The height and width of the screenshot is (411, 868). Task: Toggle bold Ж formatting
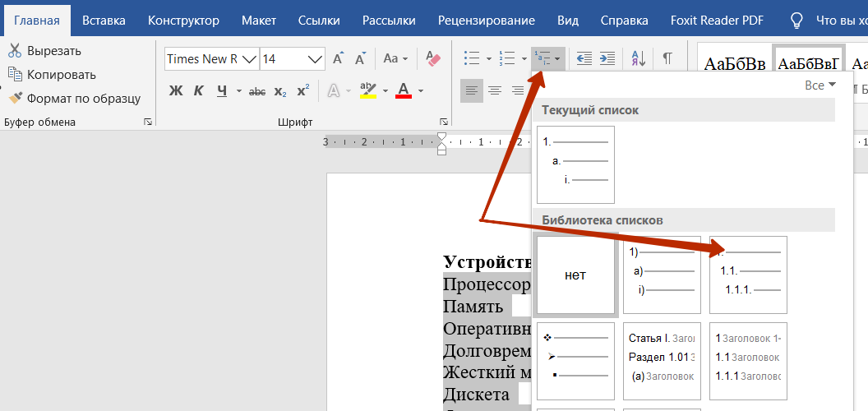pyautogui.click(x=175, y=91)
